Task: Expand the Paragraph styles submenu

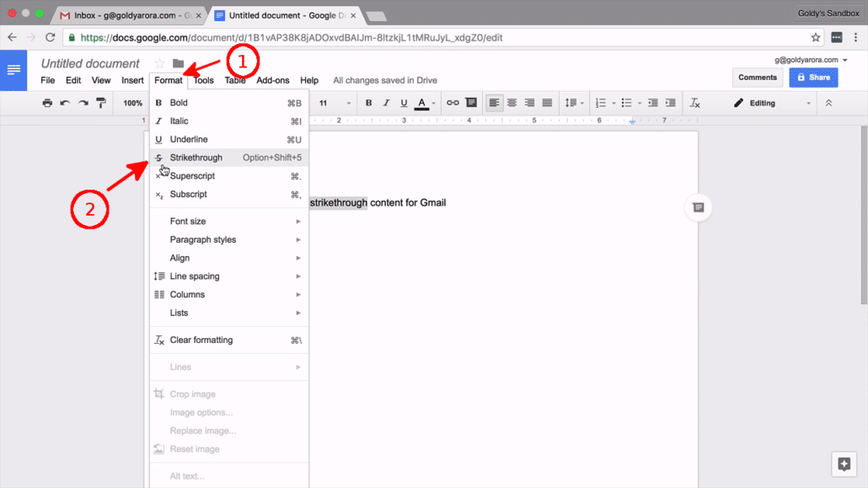Action: click(202, 239)
